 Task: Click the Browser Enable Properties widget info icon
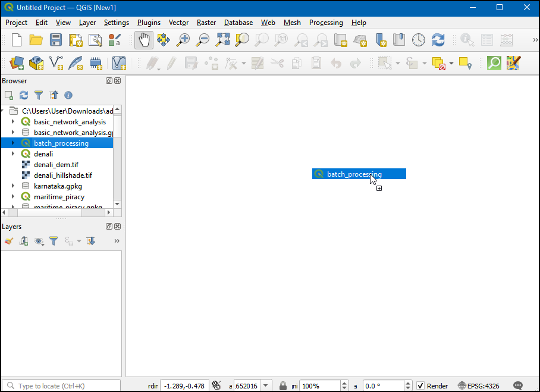coord(68,95)
